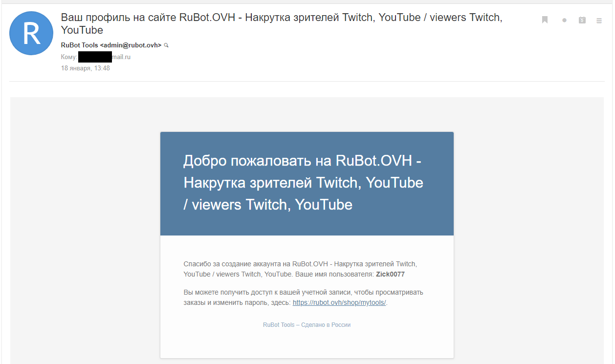The width and height of the screenshot is (615, 364).
Task: Click the magnifier icon next to sender address
Action: point(166,45)
